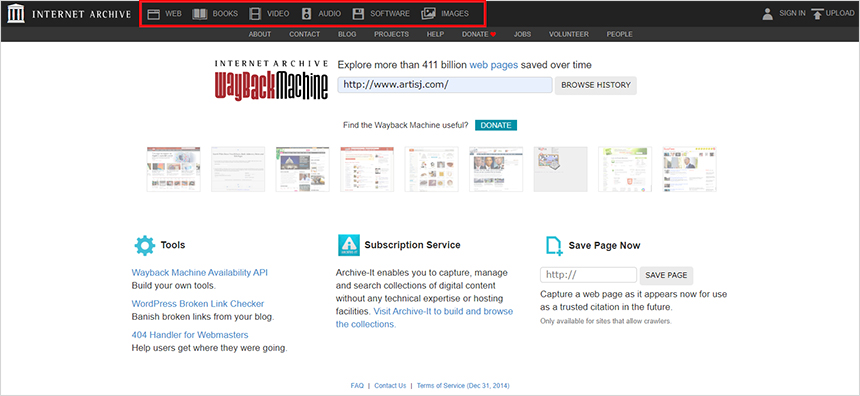
Task: Click the Sign In text link
Action: tap(793, 14)
